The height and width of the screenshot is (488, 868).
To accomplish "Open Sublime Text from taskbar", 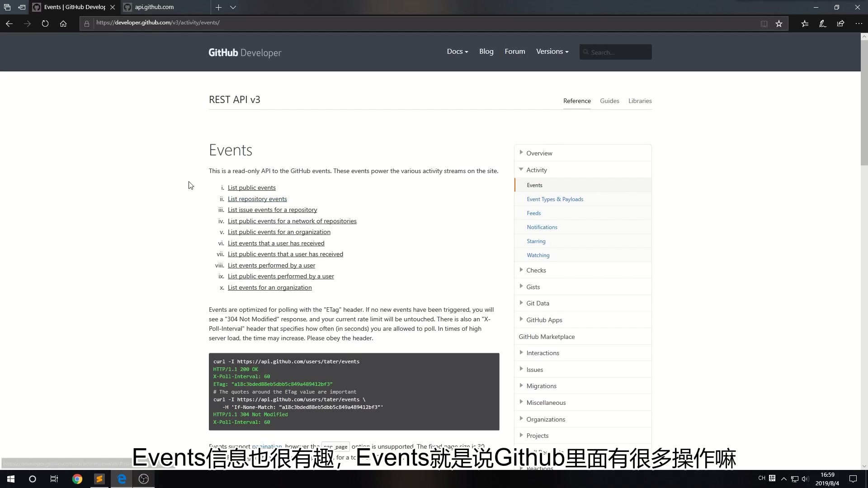I will pos(99,479).
